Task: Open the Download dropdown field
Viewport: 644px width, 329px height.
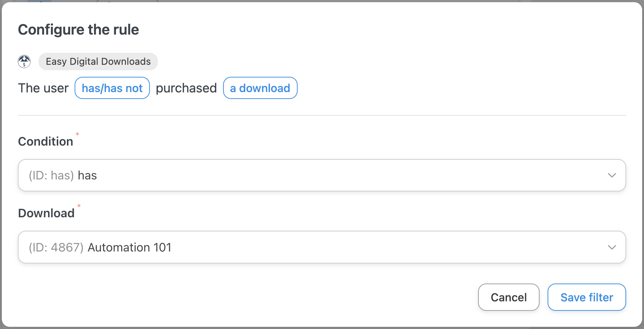Action: 313,247
